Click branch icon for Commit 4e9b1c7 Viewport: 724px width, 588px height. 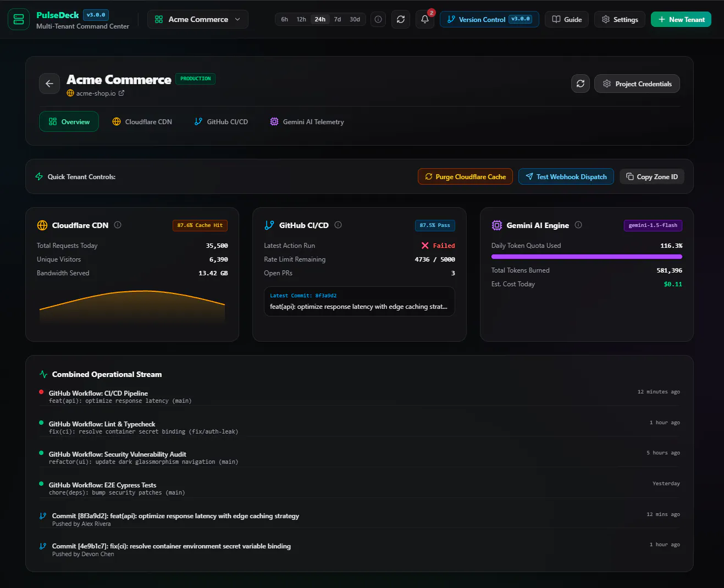(x=43, y=546)
